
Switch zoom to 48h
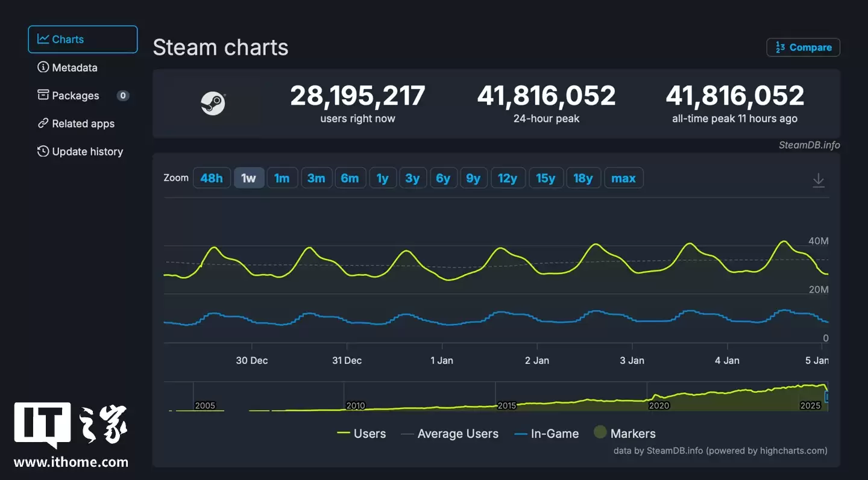pyautogui.click(x=212, y=178)
